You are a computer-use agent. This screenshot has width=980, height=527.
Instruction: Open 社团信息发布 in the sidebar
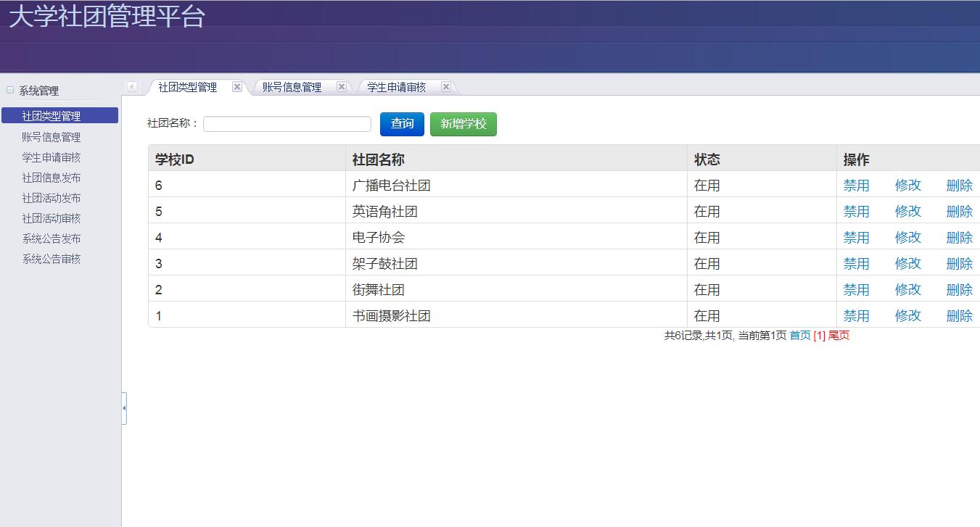click(x=52, y=178)
